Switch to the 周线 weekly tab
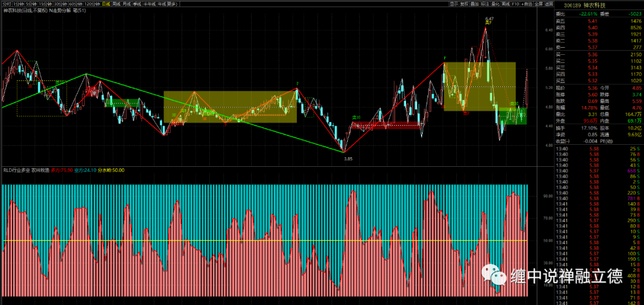Screen dimensions: 644x305 [x=116, y=4]
